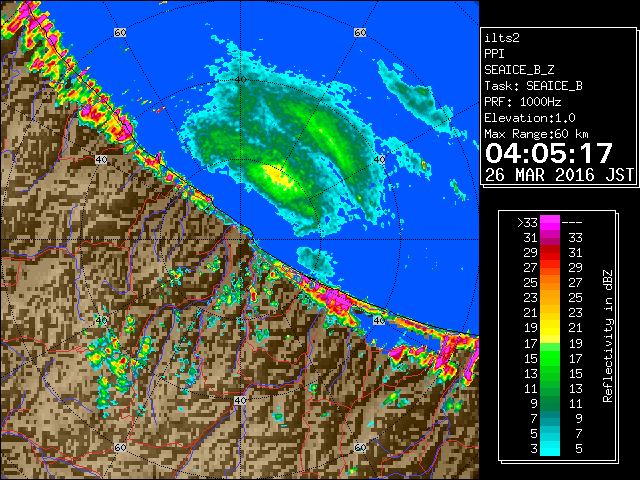This screenshot has height=480, width=640.
Task: Pick the yellow 19 dBZ legend swatch
Action: 550,328
